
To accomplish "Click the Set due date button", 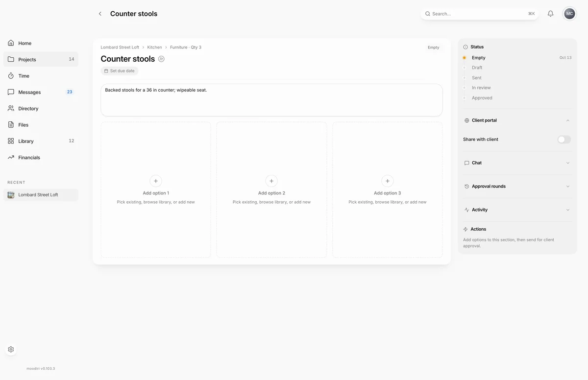I will pos(120,71).
